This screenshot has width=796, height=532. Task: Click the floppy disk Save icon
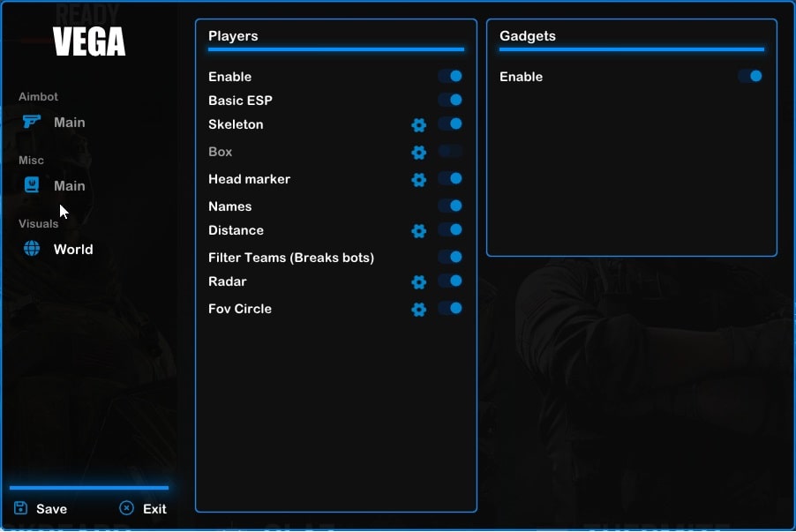coord(19,508)
